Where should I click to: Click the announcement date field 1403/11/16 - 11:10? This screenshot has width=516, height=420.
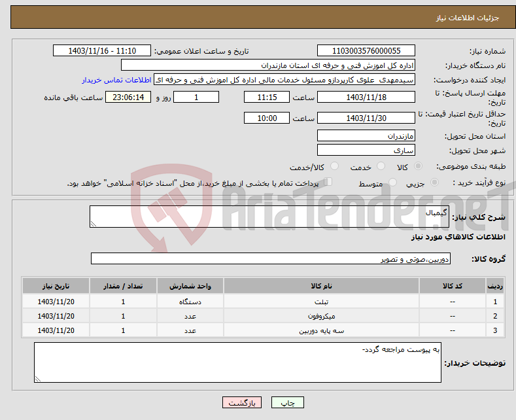point(102,50)
